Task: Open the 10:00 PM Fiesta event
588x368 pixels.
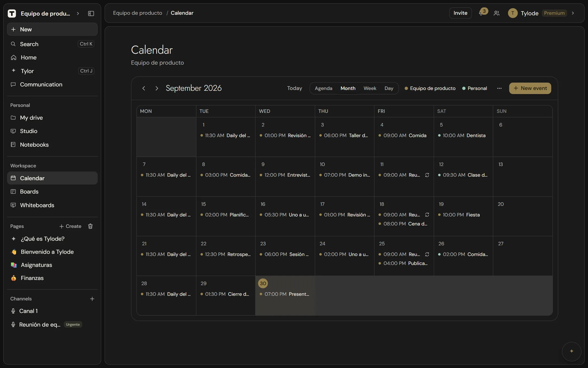Action: (x=463, y=215)
